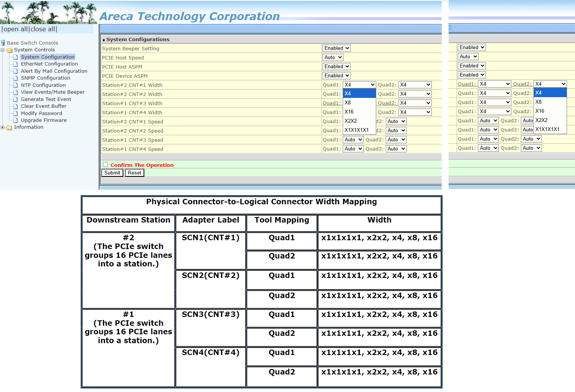Check the Confirm The Operation checkbox
The height and width of the screenshot is (392, 575).
coord(105,165)
